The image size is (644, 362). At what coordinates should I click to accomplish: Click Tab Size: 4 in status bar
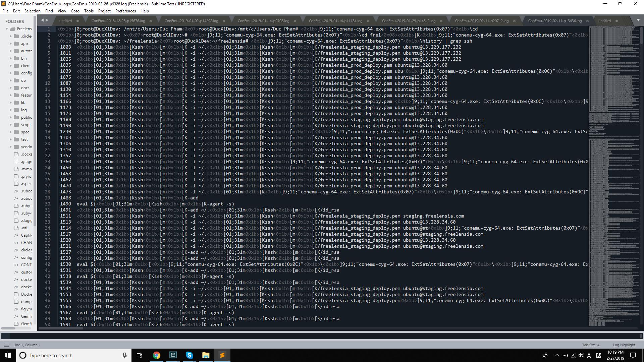tap(590, 345)
